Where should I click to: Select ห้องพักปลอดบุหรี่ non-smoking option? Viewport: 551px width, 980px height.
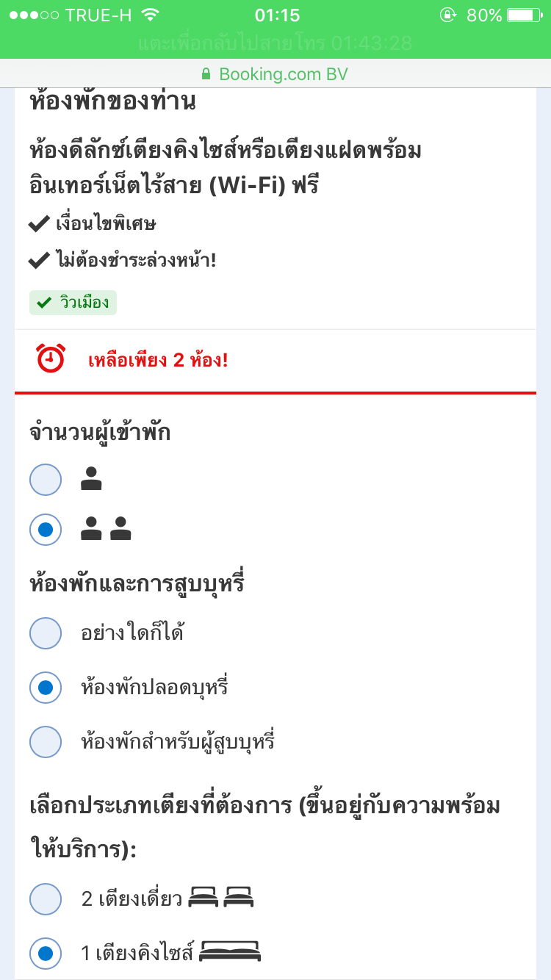point(46,688)
